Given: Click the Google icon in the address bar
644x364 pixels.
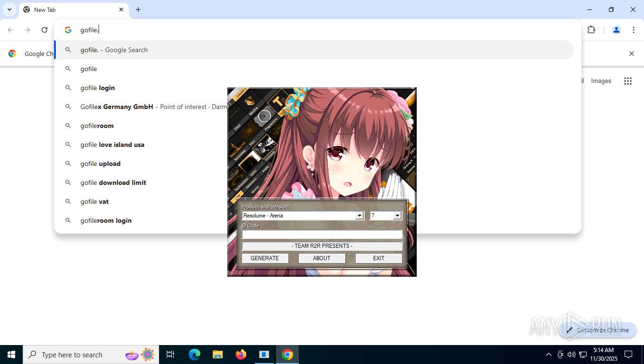Looking at the screenshot, I should tap(68, 30).
